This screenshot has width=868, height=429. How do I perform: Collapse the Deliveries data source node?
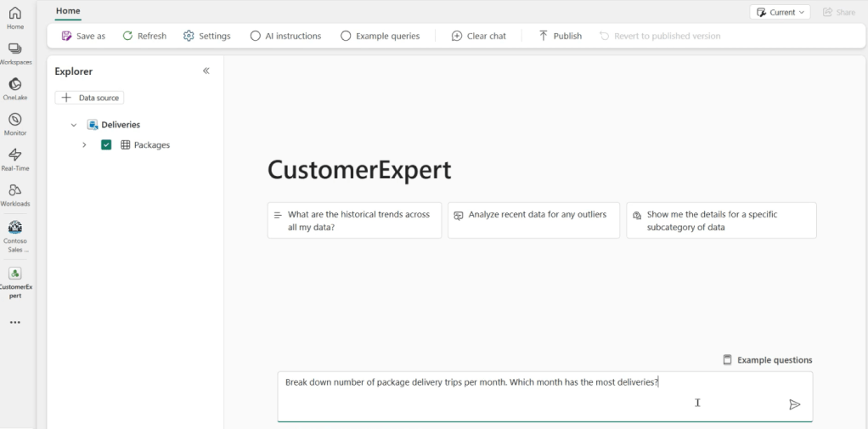pyautogui.click(x=74, y=125)
